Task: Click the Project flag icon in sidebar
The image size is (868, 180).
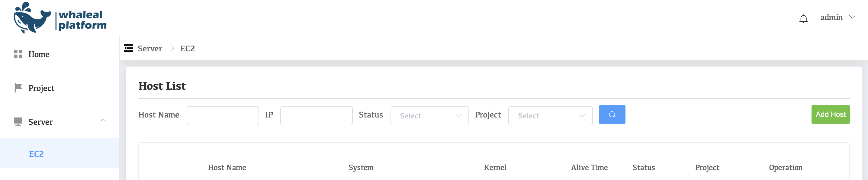Action: [18, 88]
